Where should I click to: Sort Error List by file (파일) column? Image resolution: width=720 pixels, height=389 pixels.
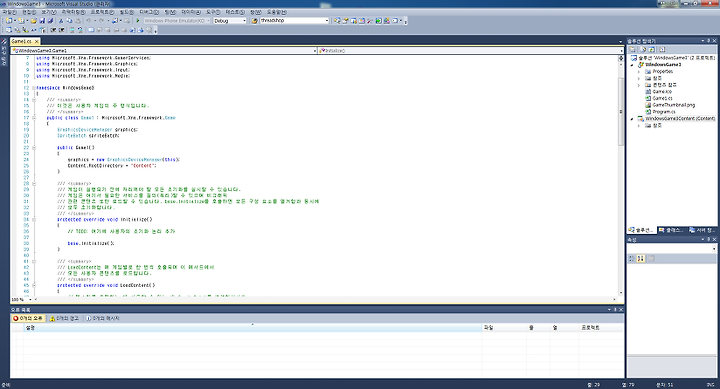[x=504, y=328]
